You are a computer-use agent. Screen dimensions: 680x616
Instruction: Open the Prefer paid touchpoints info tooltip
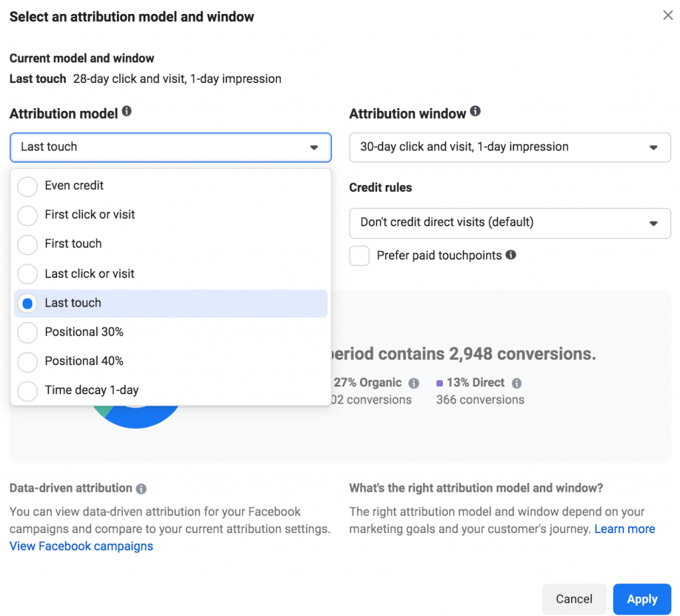510,255
